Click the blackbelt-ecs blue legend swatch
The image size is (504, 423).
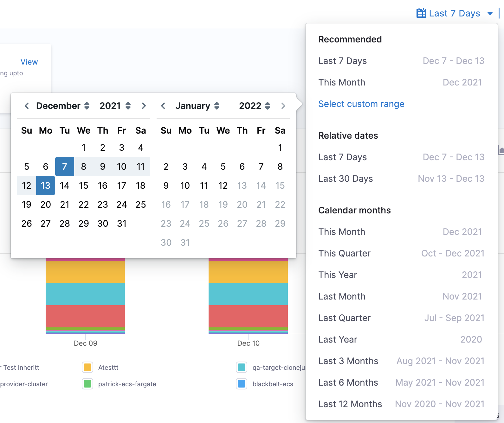coord(242,384)
